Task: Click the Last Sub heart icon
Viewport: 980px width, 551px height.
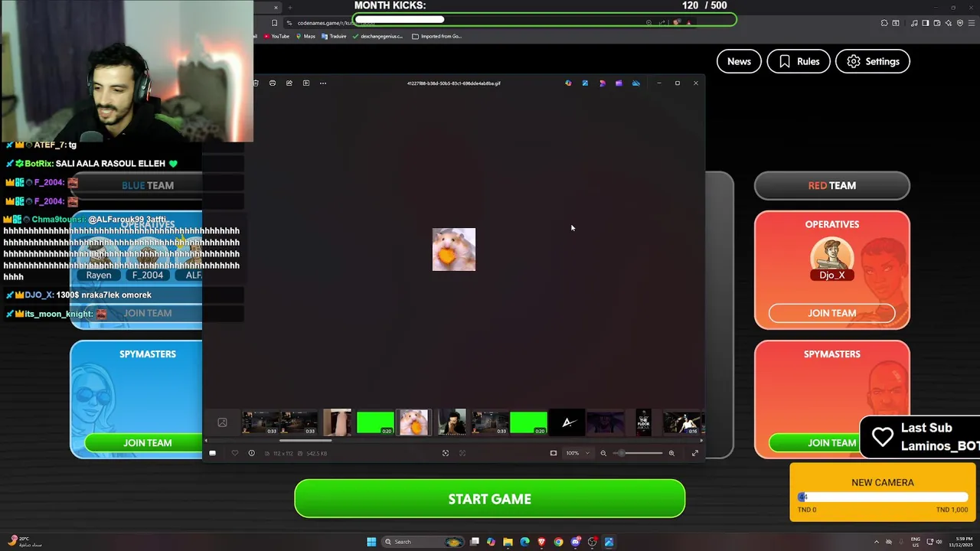Action: tap(883, 437)
